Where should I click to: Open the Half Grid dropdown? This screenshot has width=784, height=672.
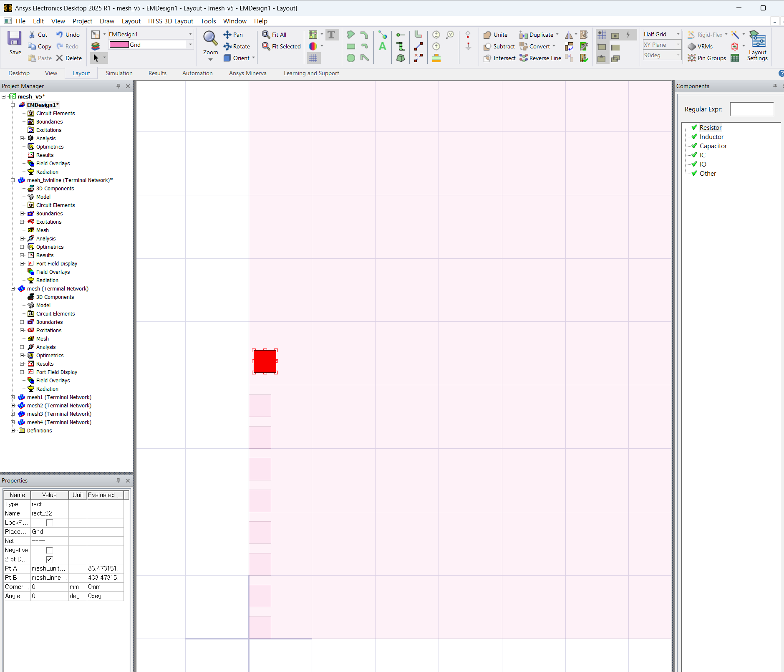coord(678,34)
